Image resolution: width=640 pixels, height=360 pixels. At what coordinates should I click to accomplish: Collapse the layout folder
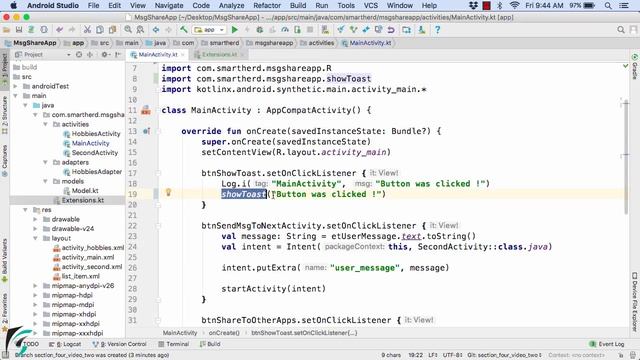point(36,238)
